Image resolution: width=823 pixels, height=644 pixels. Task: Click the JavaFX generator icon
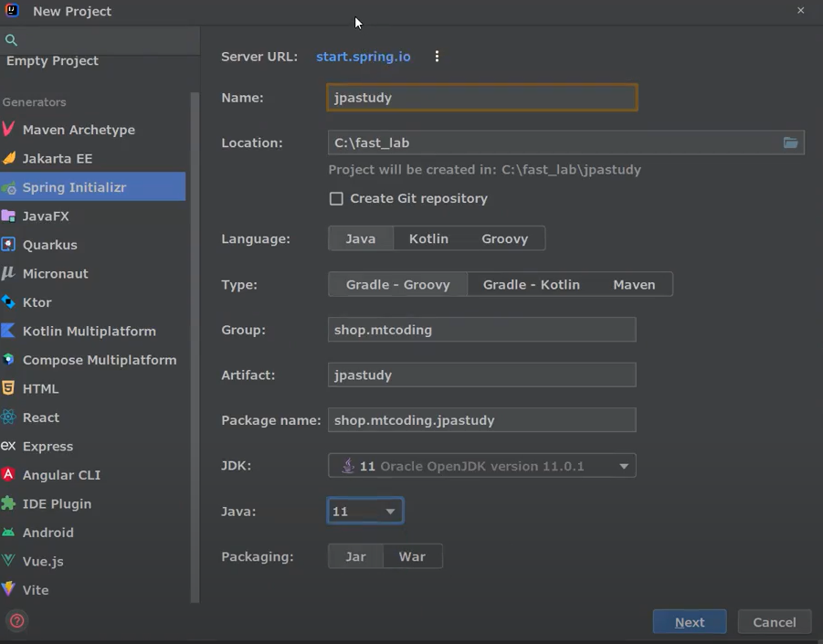(x=8, y=216)
